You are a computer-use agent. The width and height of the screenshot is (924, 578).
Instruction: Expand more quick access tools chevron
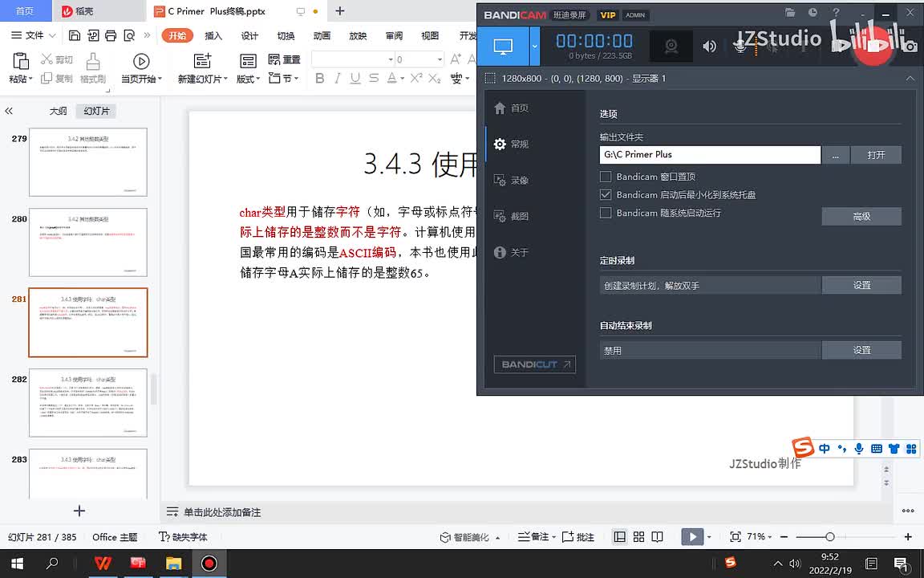click(x=147, y=35)
